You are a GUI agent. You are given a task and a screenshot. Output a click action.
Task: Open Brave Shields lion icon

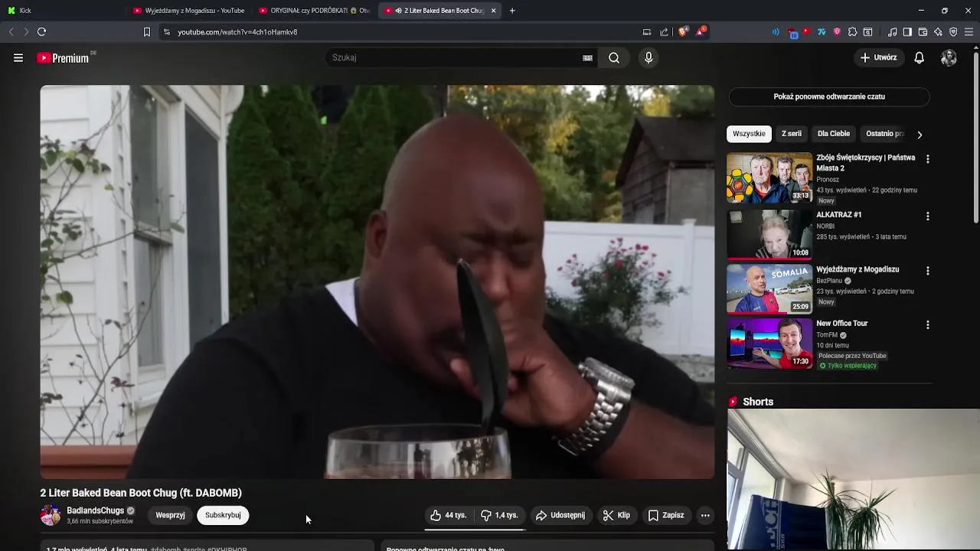click(683, 31)
